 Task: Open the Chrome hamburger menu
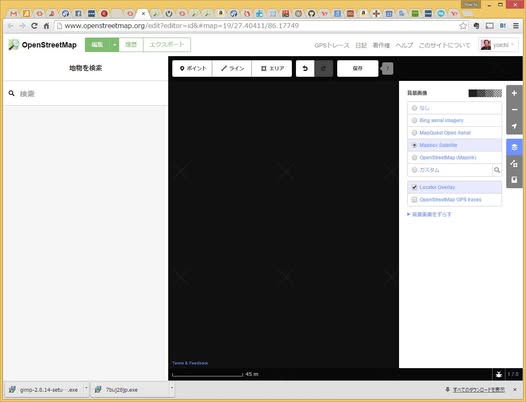tap(516, 26)
